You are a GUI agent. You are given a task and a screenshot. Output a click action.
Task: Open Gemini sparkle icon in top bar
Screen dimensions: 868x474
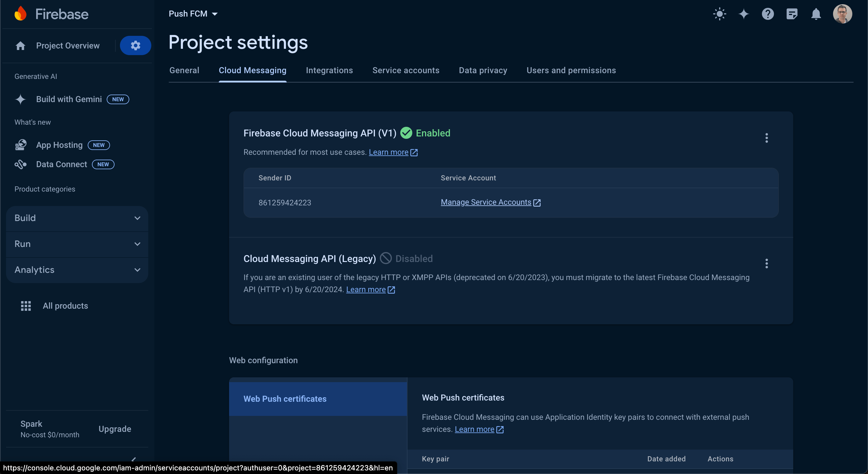point(744,14)
